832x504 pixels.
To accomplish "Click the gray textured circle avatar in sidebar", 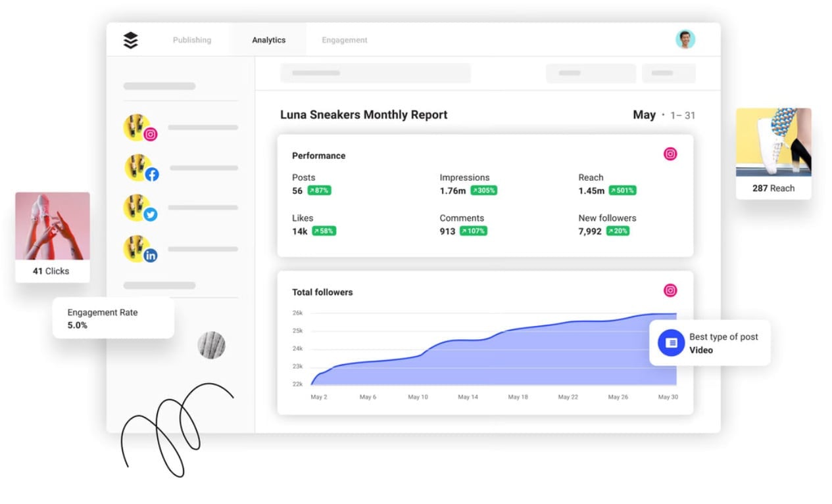I will tap(212, 345).
